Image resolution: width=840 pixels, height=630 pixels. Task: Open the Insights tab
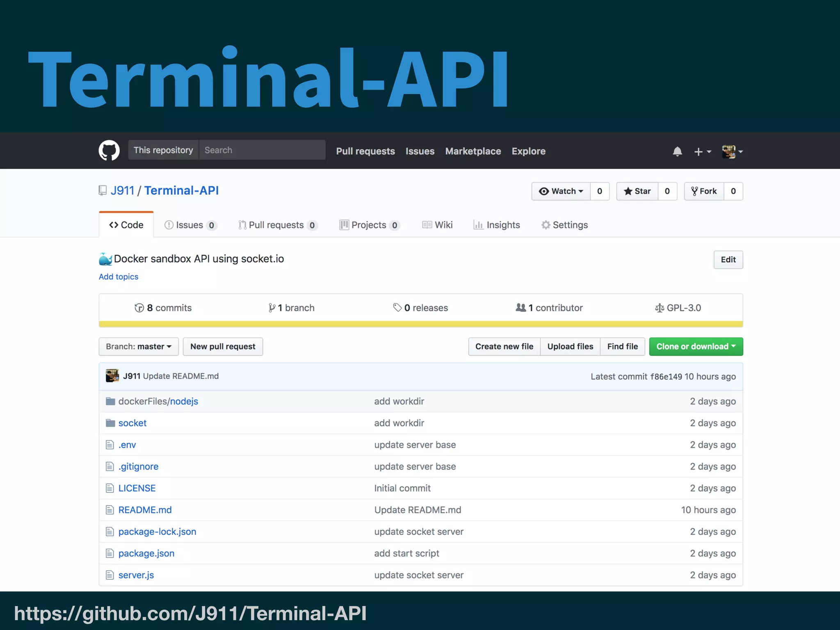[x=497, y=225]
